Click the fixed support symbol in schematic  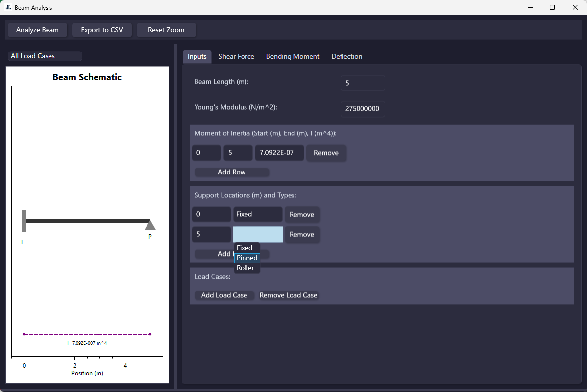pos(24,221)
